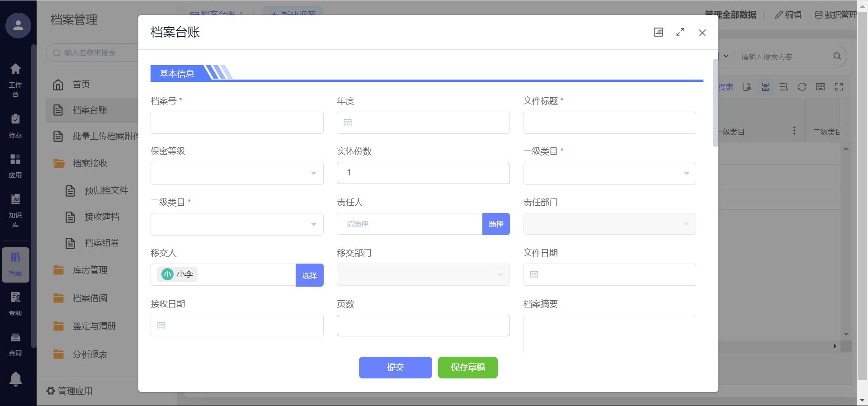Click the 档案号 input field
Viewport: 868px width, 406px height.
coord(237,123)
